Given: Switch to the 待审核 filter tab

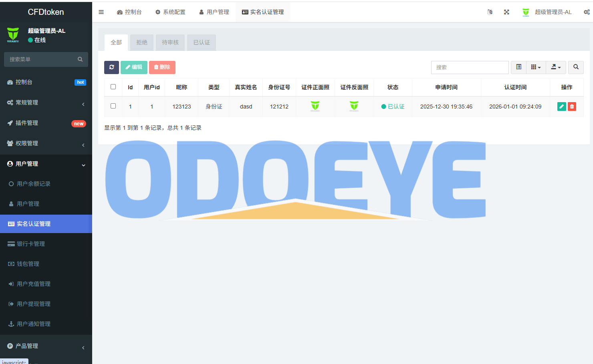Looking at the screenshot, I should [170, 42].
